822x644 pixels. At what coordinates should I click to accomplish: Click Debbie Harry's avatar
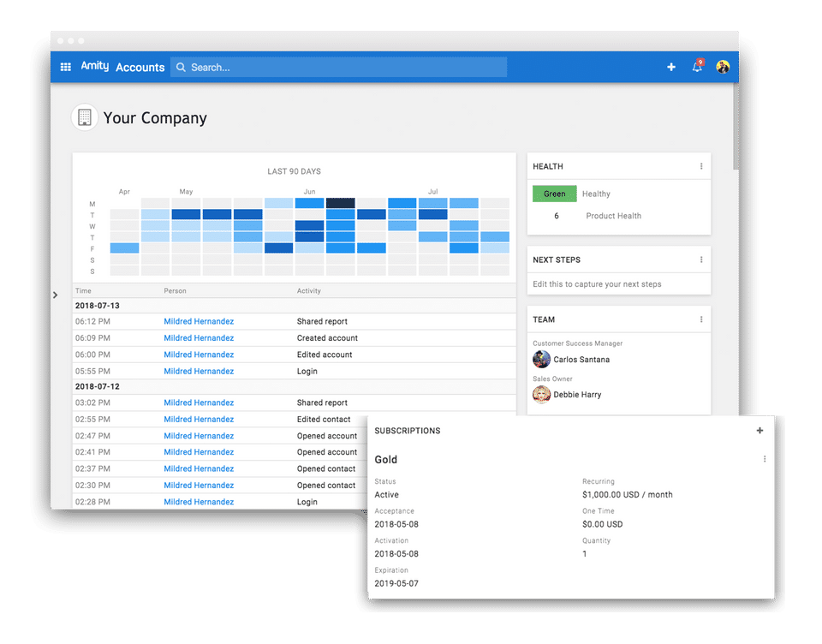click(x=541, y=395)
